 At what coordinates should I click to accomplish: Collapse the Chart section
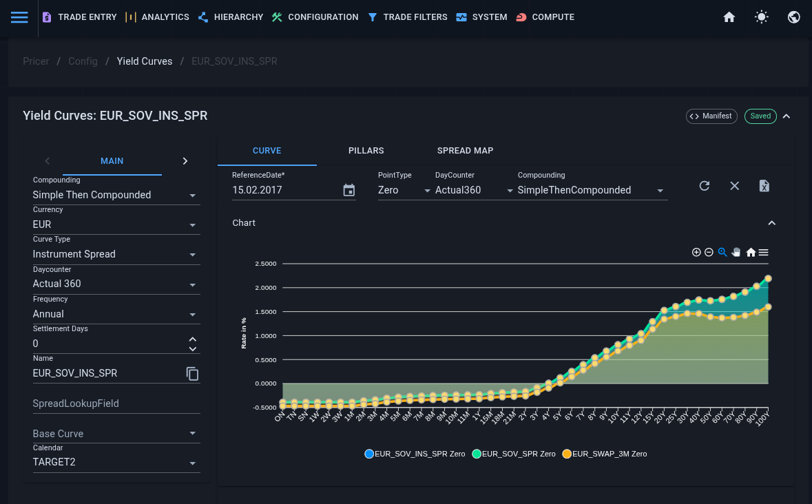point(771,223)
